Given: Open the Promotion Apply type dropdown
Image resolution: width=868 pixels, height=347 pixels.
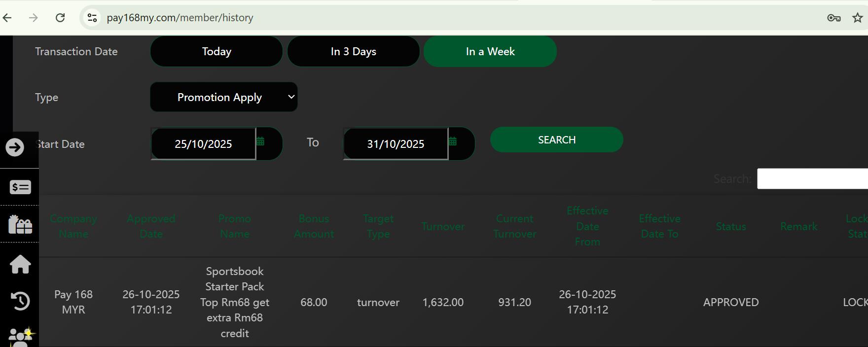Looking at the screenshot, I should point(224,97).
